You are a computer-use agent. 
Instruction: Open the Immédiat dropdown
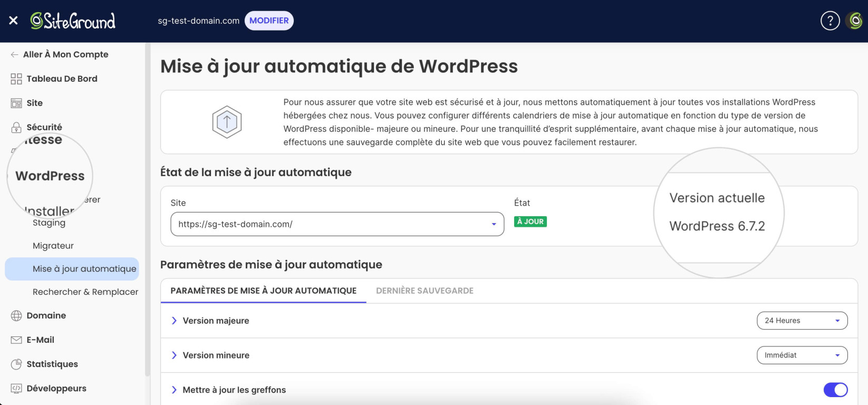(802, 355)
